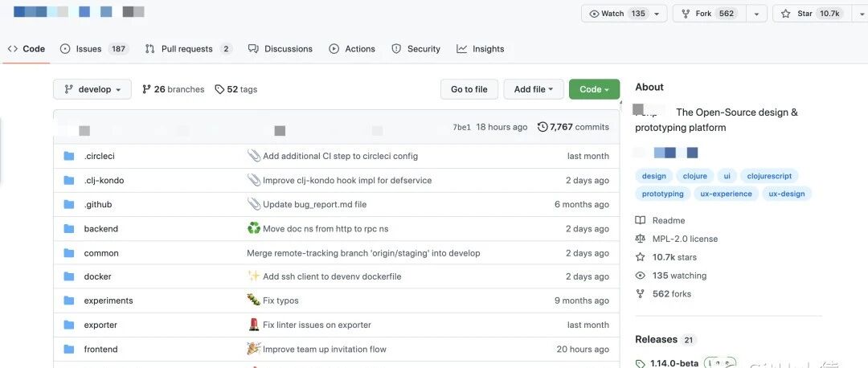Open the Add file dropdown
868x368 pixels.
(x=534, y=89)
